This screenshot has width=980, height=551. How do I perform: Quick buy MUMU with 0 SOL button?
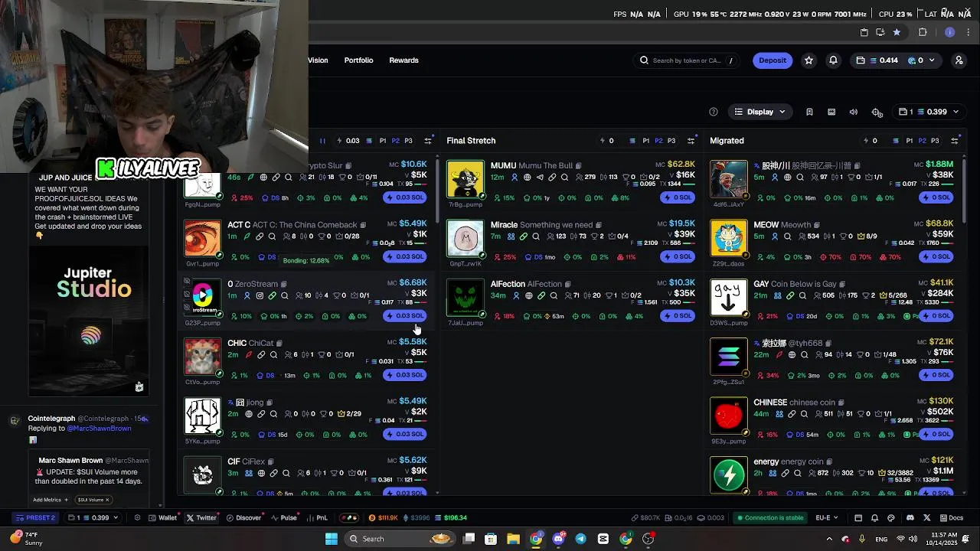click(x=678, y=197)
